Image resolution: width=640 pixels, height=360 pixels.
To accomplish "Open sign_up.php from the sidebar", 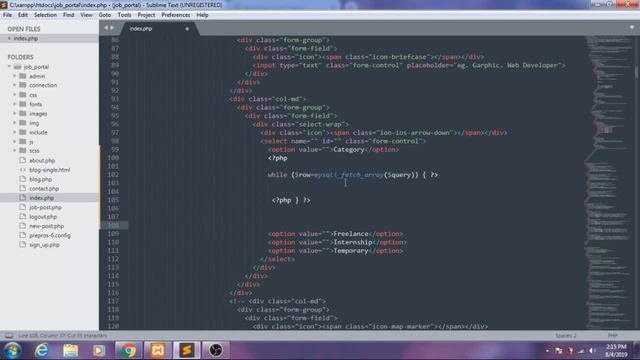I will 44,245.
